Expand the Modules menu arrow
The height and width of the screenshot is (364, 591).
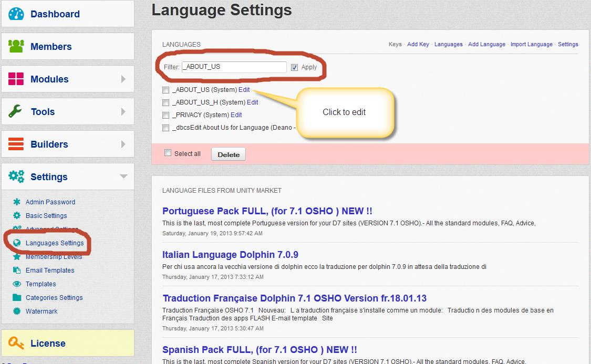tap(123, 79)
